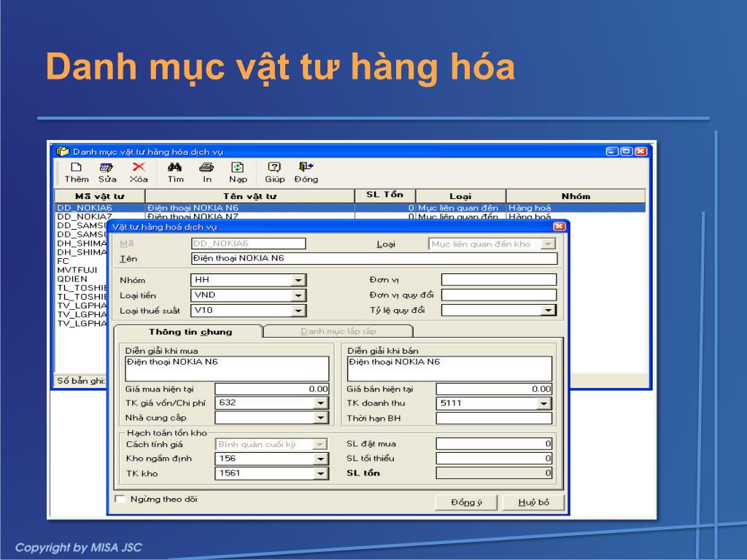Sort by the Mã vật tư column header

(x=99, y=195)
